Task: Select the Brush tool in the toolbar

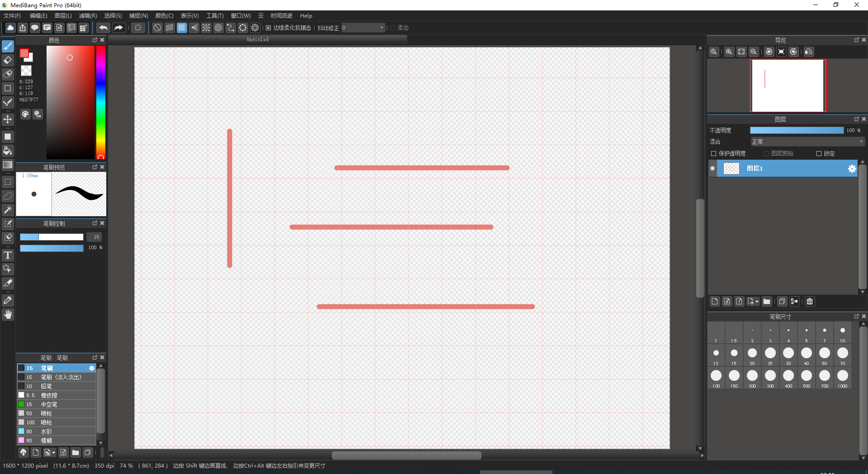Action: [x=8, y=46]
